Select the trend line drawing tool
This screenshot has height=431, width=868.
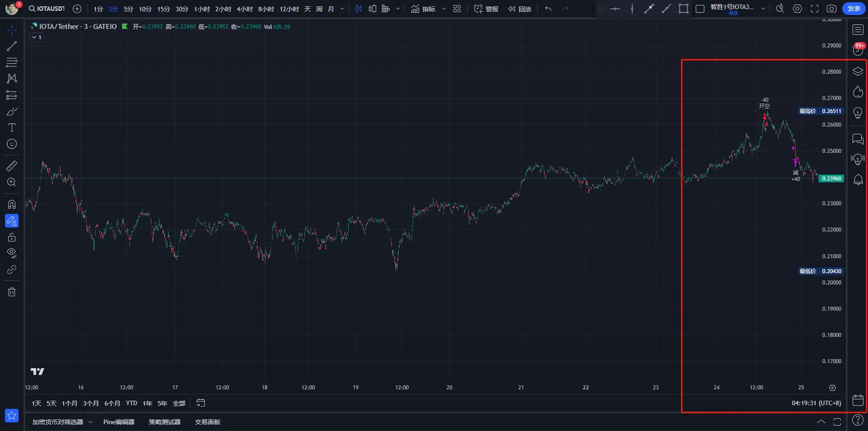pyautogui.click(x=12, y=46)
